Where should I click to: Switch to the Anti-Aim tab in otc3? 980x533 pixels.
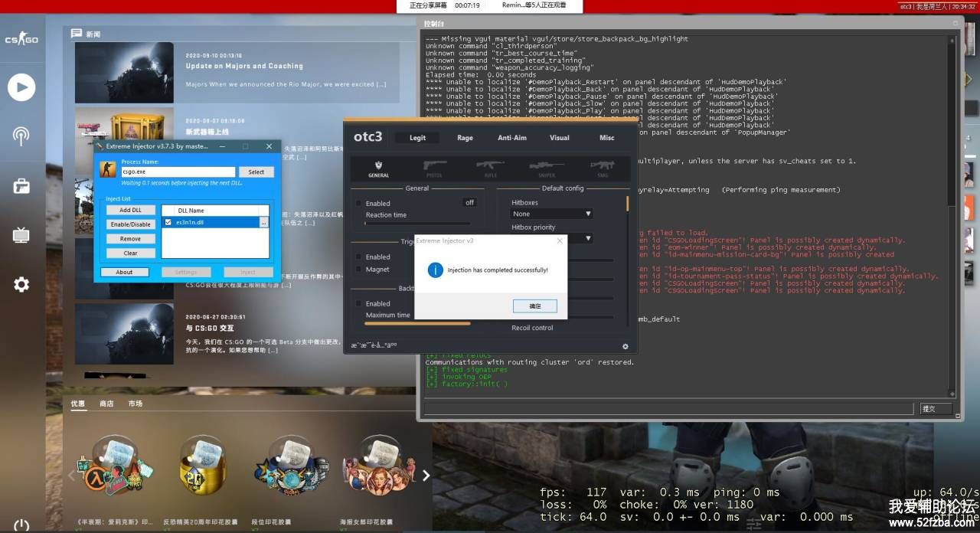(x=512, y=138)
